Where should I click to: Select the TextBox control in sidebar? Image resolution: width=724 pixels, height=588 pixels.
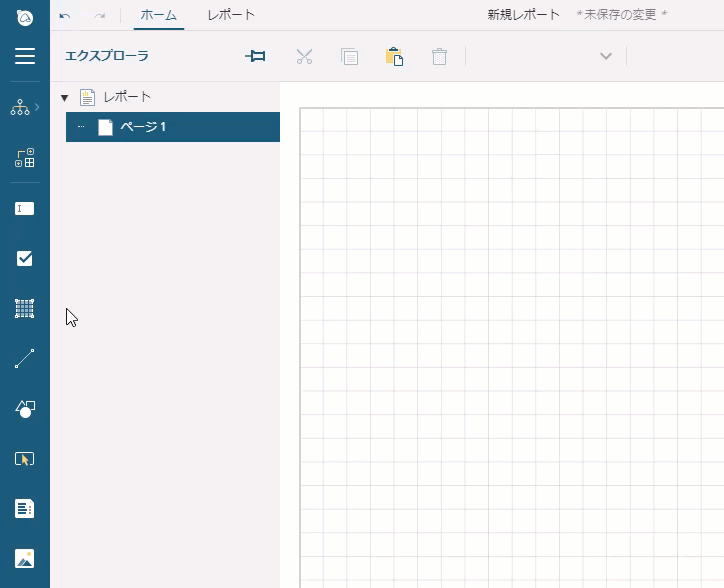[25, 209]
